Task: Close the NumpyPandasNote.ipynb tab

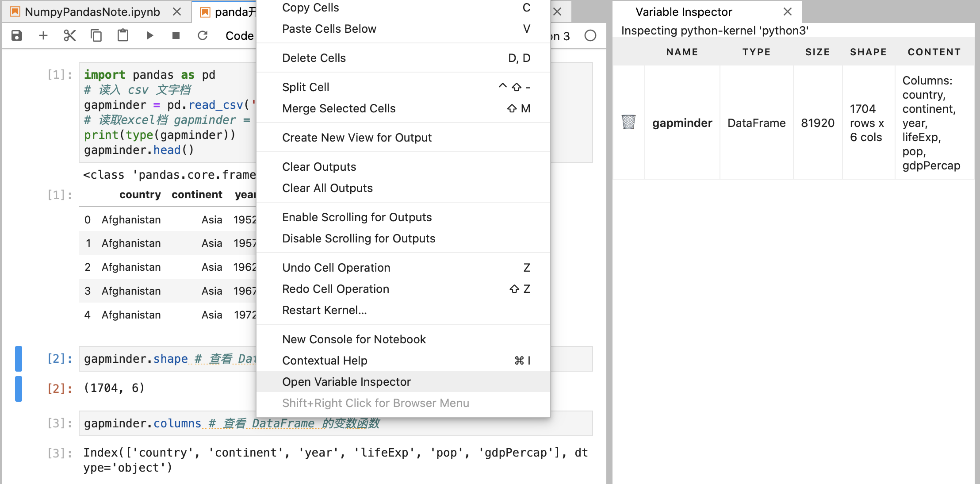Action: tap(177, 12)
